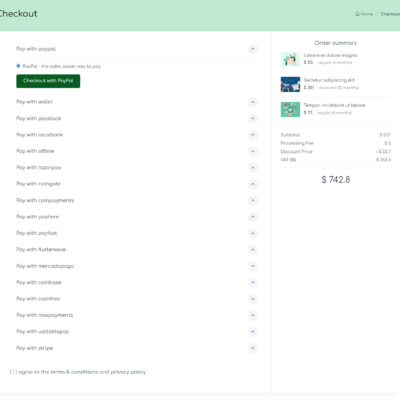Click the Pay with uddoktapay heading
Image resolution: width=400 pixels, height=400 pixels.
click(x=43, y=332)
